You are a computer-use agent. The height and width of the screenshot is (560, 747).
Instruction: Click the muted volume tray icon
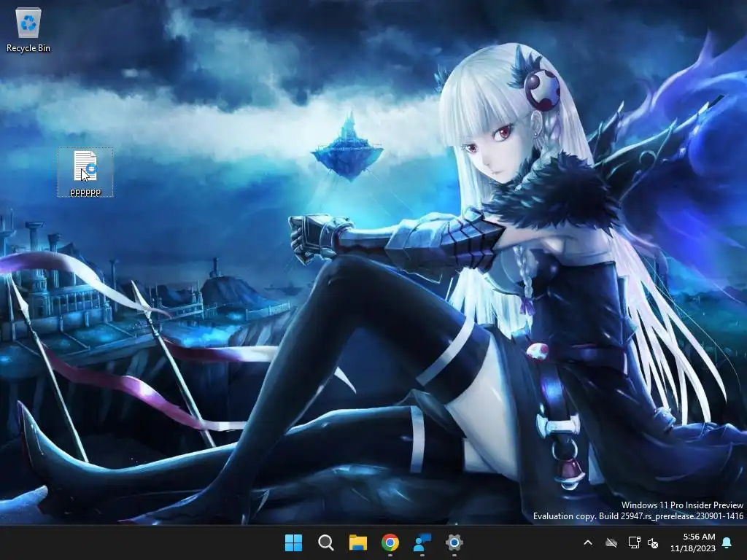click(653, 542)
